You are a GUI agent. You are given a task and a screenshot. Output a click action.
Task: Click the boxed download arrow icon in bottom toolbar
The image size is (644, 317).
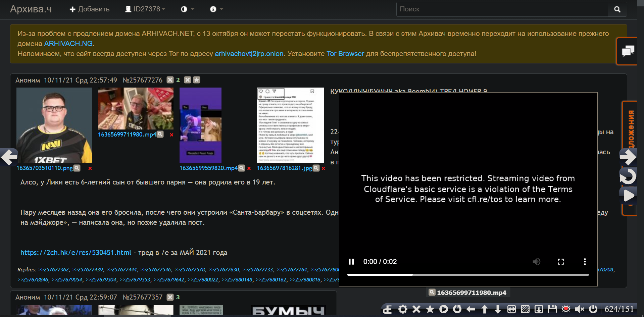point(539,309)
